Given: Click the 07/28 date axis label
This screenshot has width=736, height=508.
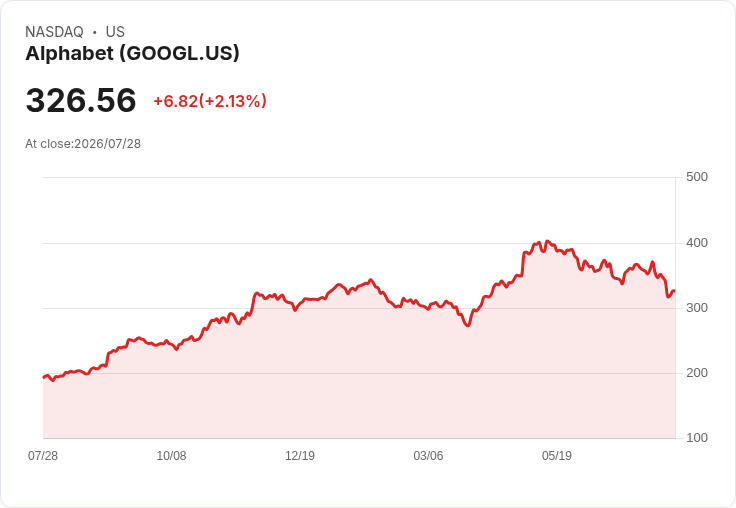Looking at the screenshot, I should [43, 455].
